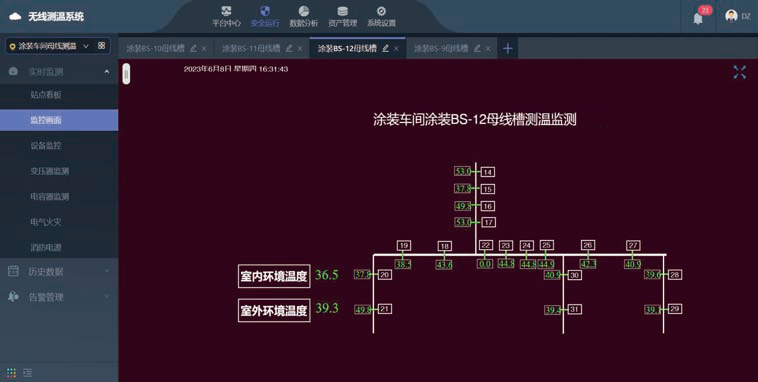
Task: Add a new tab with plus button
Action: click(x=508, y=48)
